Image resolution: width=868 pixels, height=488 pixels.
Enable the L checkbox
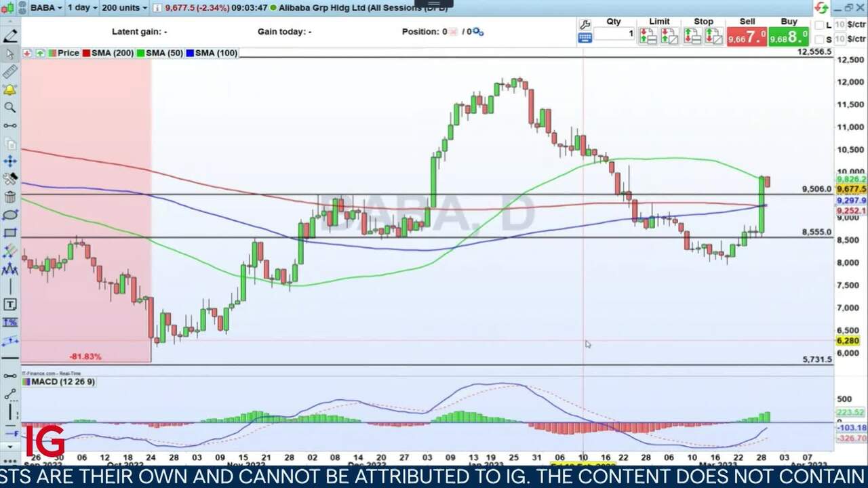819,25
